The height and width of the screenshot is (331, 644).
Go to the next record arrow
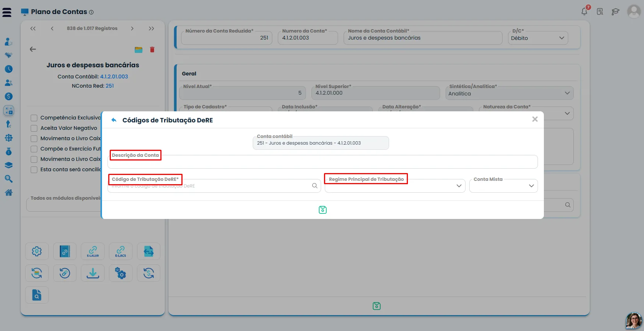click(132, 28)
